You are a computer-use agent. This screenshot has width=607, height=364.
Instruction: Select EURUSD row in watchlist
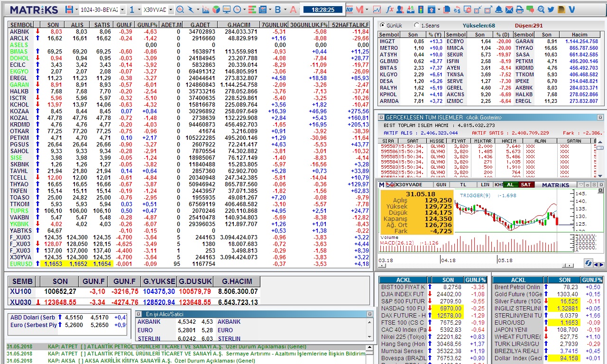point(189,264)
